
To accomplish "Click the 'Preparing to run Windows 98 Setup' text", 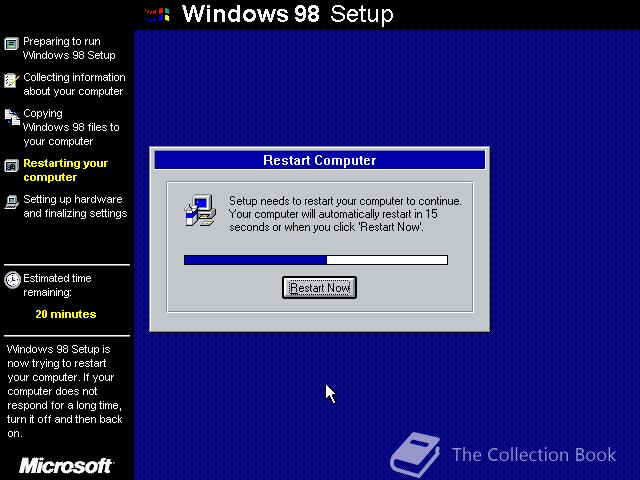I will coord(69,48).
